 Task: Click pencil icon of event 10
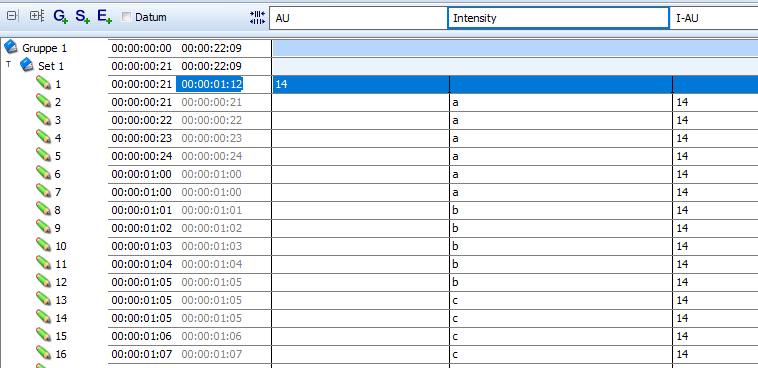click(x=44, y=245)
